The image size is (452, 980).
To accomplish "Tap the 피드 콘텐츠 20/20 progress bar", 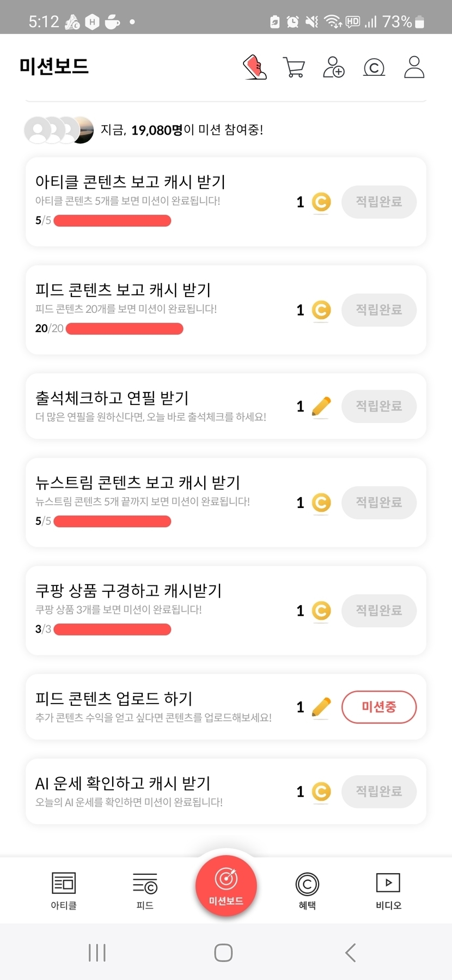I will tap(124, 329).
